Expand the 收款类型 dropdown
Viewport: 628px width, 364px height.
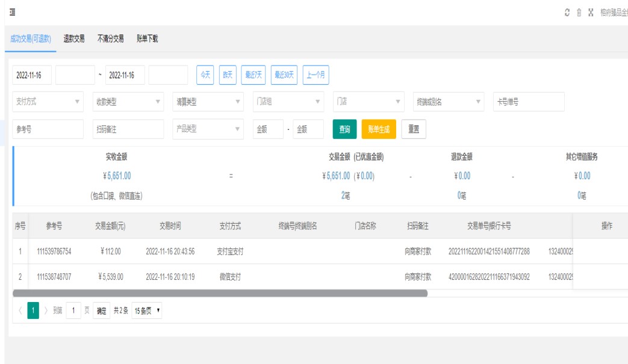128,102
